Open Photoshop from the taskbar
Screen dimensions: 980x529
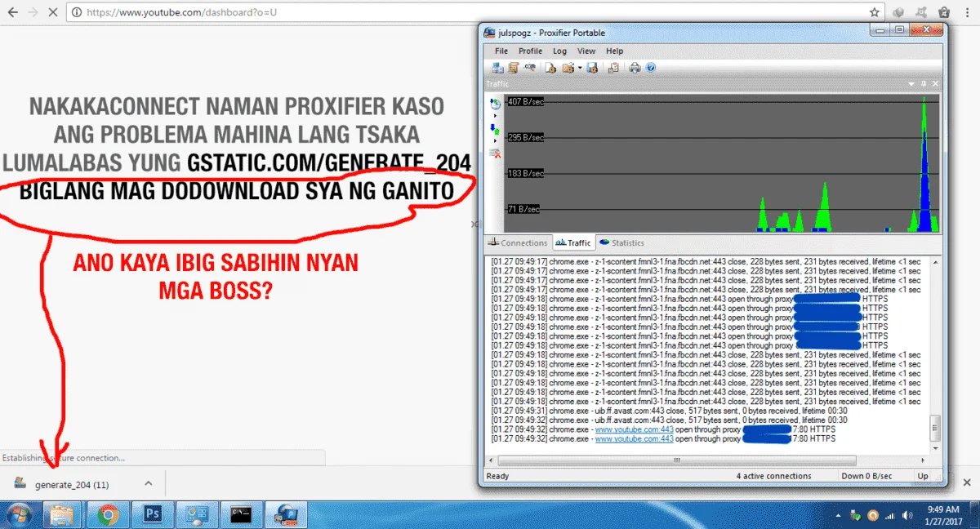pyautogui.click(x=153, y=514)
